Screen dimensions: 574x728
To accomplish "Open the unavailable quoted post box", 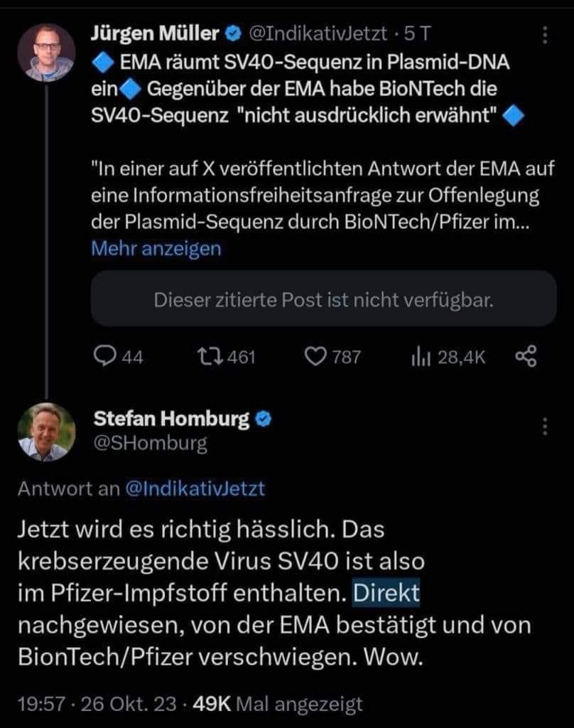I will coord(323,300).
